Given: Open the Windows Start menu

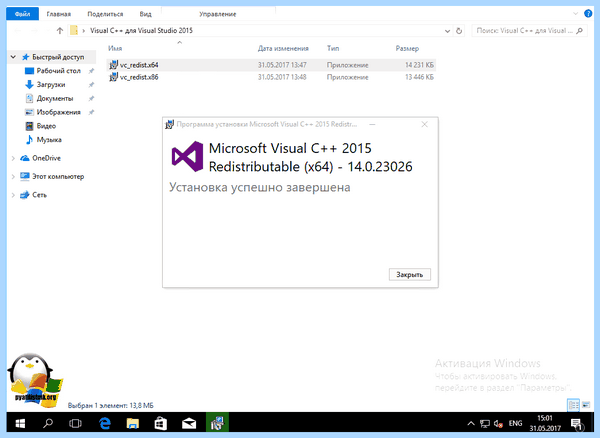Looking at the screenshot, I should (20, 423).
